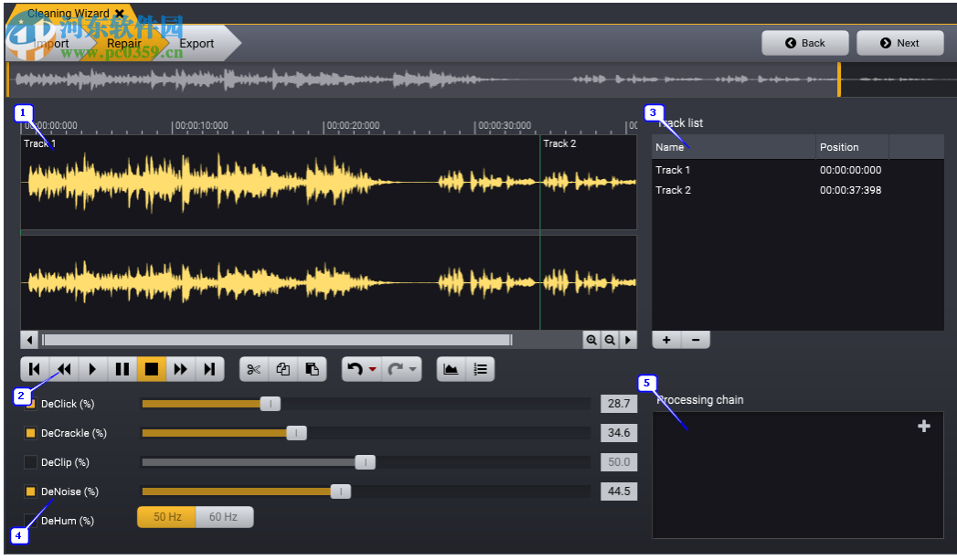This screenshot has width=957, height=560.
Task: Disable the DeCrackle filter
Action: pos(30,433)
